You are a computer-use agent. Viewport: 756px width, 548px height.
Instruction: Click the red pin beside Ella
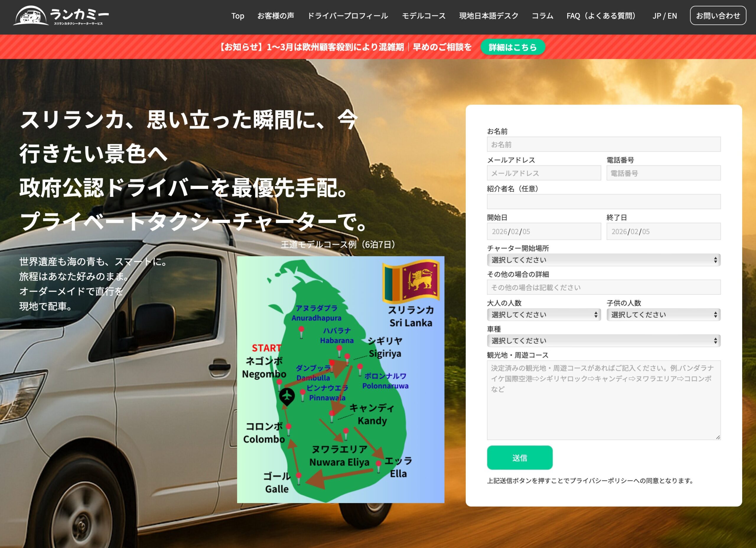(378, 464)
